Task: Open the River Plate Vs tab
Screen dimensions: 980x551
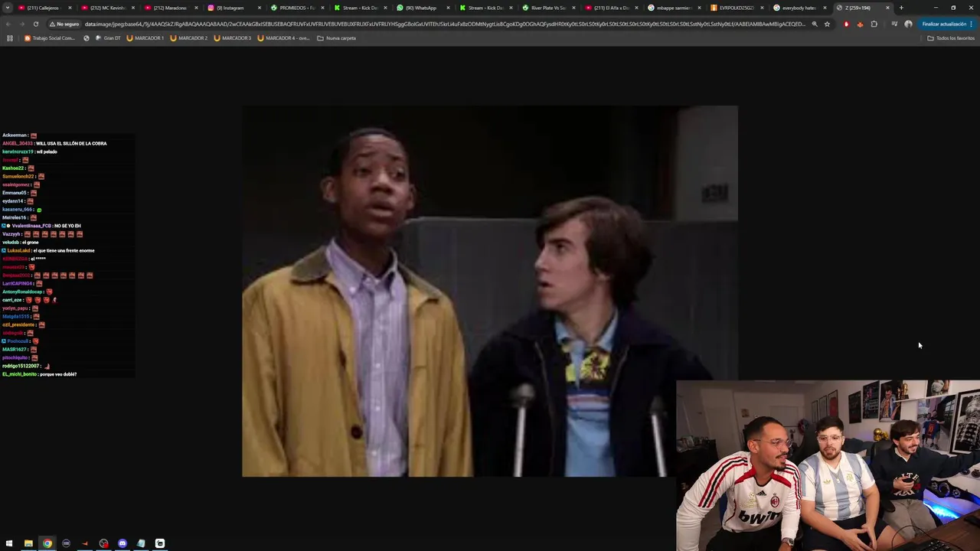Action: (547, 8)
